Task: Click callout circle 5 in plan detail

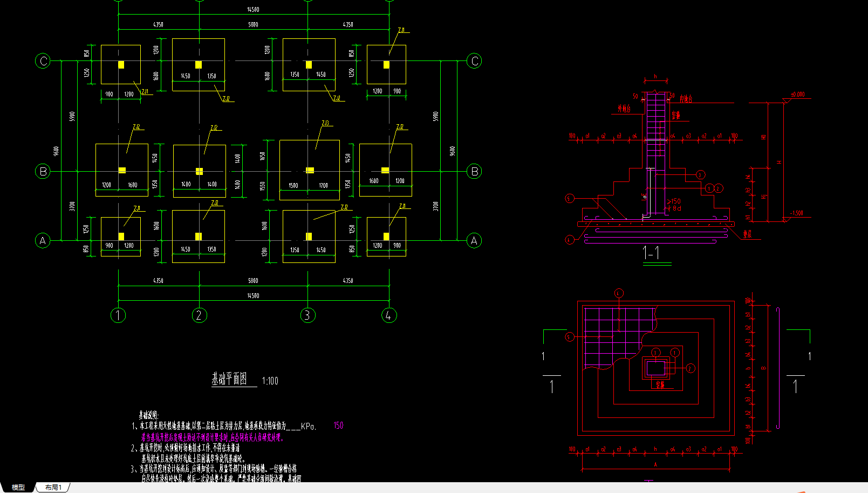Action: pyautogui.click(x=570, y=337)
